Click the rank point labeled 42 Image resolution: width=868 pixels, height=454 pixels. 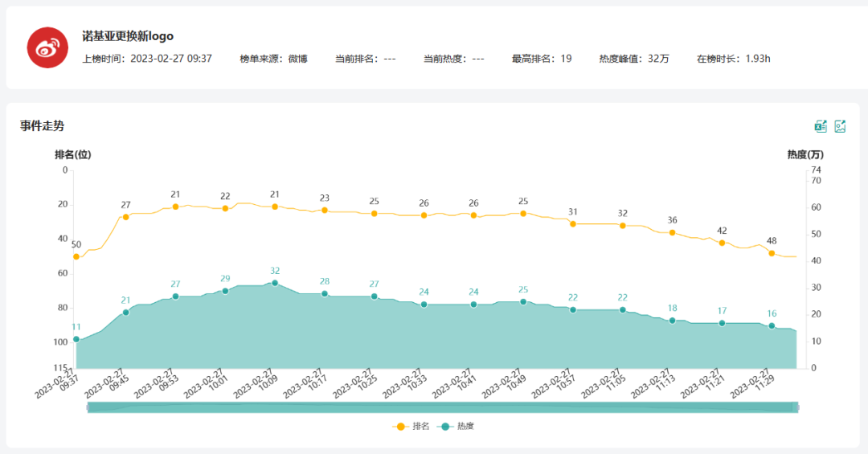722,243
